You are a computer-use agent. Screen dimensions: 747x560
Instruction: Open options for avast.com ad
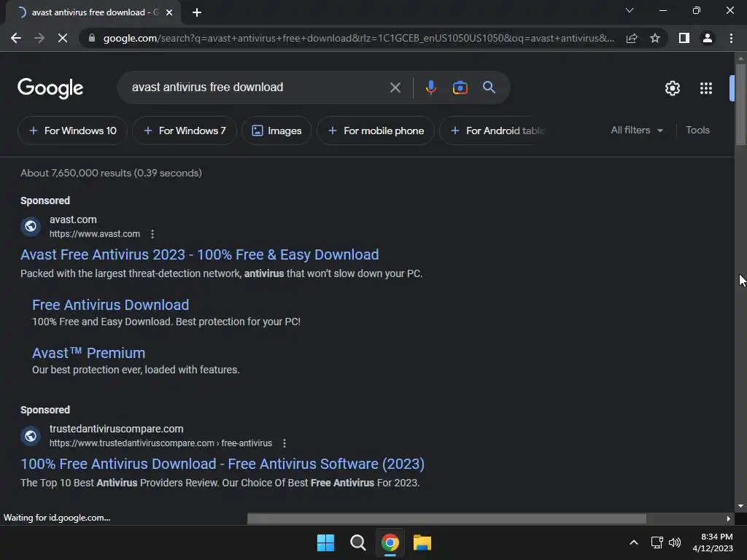click(152, 234)
